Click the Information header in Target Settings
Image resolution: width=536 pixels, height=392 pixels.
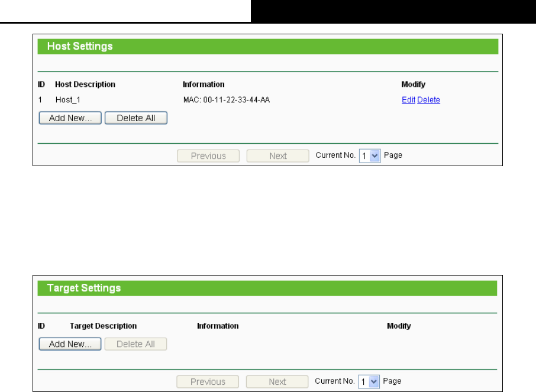click(x=218, y=326)
